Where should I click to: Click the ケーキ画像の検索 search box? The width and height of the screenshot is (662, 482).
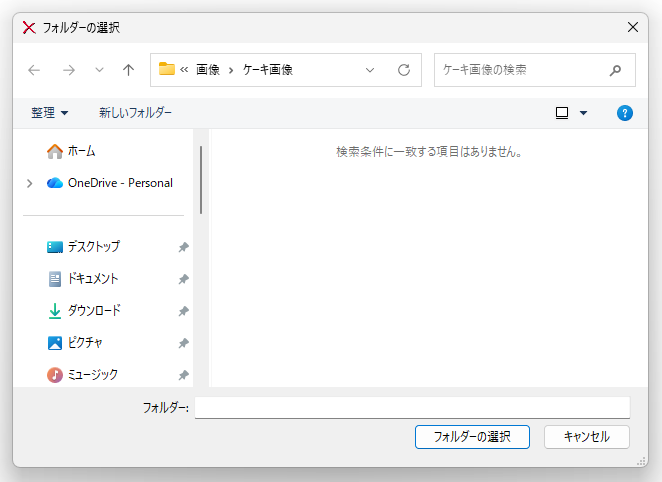pyautogui.click(x=520, y=70)
